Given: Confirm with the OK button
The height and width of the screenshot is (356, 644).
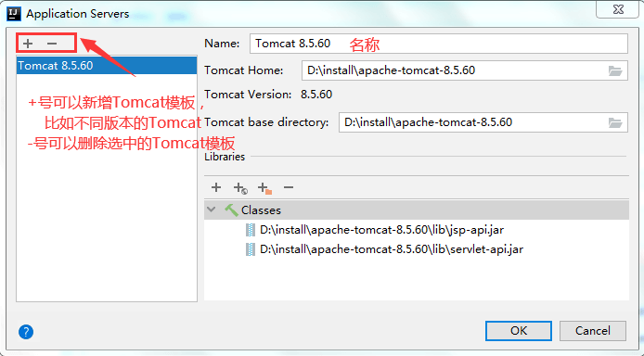Looking at the screenshot, I should click(x=519, y=331).
